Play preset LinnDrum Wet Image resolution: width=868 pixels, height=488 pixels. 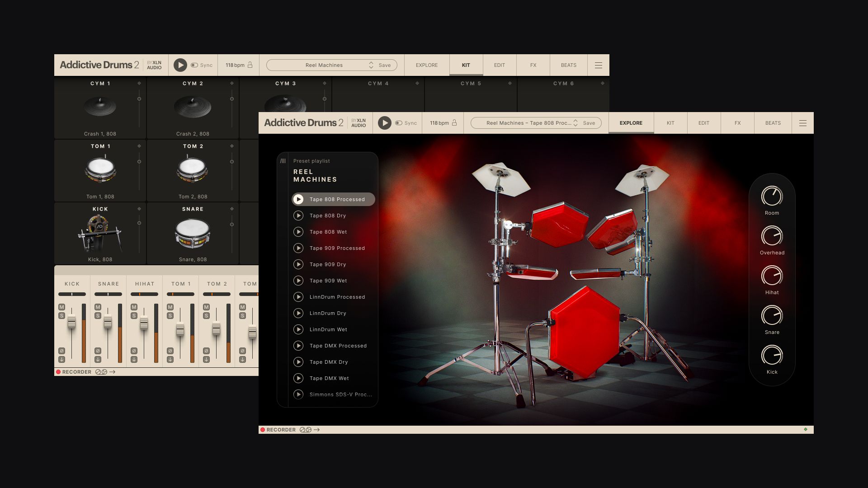click(298, 329)
